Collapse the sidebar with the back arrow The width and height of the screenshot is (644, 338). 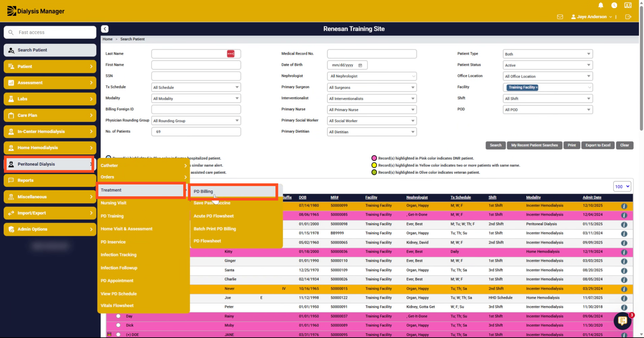pyautogui.click(x=105, y=29)
